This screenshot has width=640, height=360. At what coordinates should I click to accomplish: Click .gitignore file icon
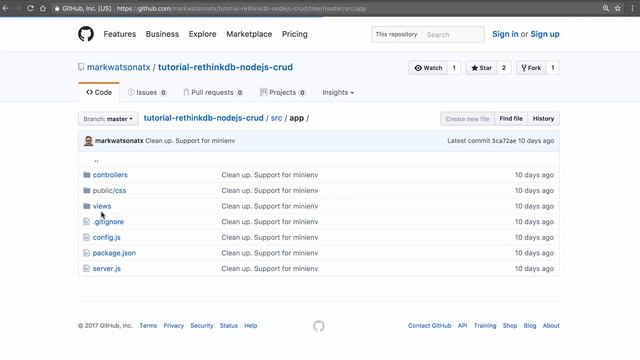pos(86,222)
